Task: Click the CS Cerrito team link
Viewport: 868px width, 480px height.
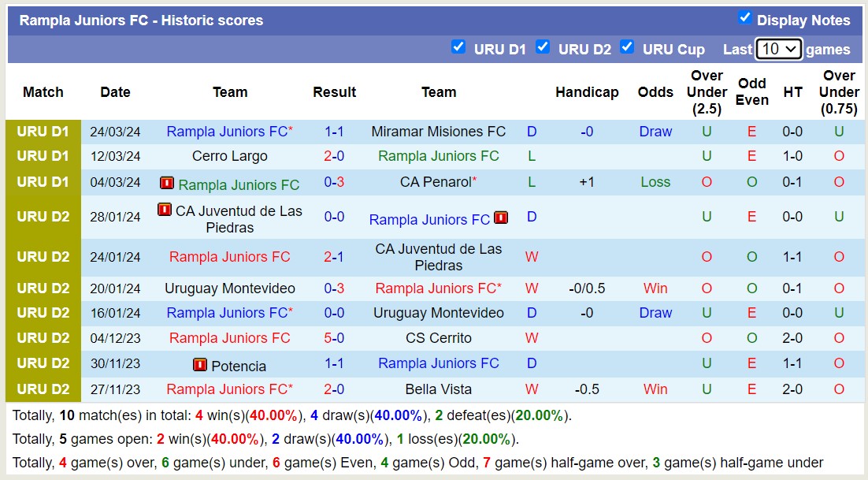Action: tap(439, 338)
